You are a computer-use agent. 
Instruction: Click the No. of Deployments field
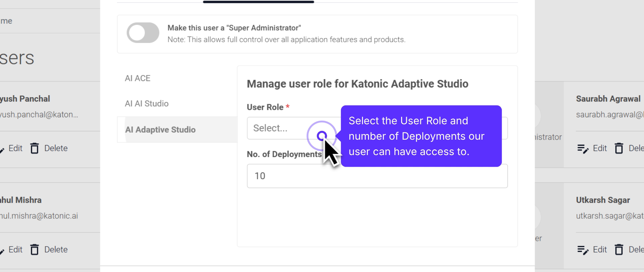pyautogui.click(x=377, y=176)
